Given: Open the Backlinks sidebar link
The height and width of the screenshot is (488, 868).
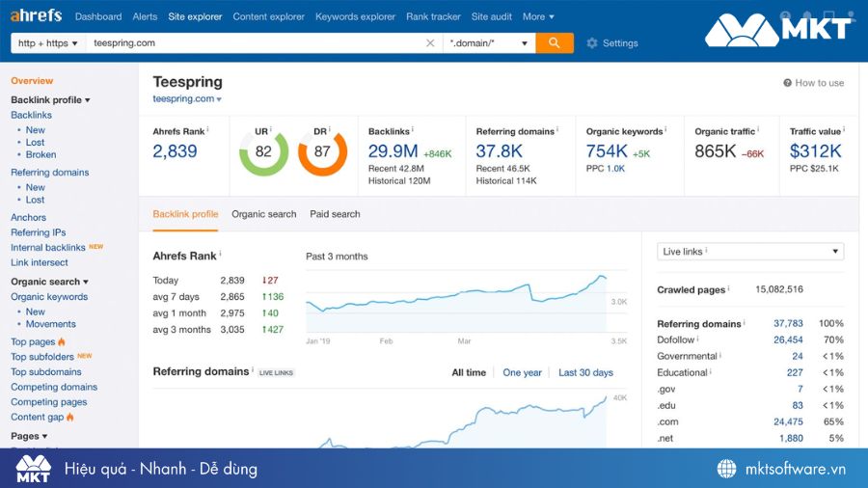Looking at the screenshot, I should click(x=31, y=115).
